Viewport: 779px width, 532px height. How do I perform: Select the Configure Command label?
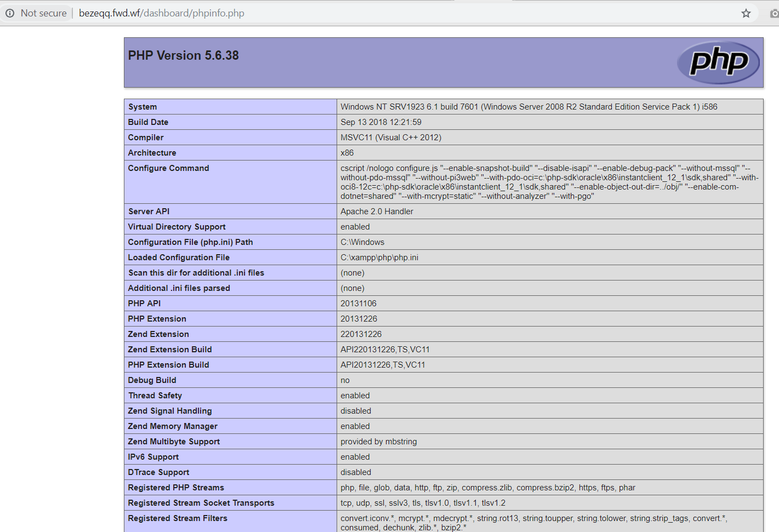coord(168,168)
